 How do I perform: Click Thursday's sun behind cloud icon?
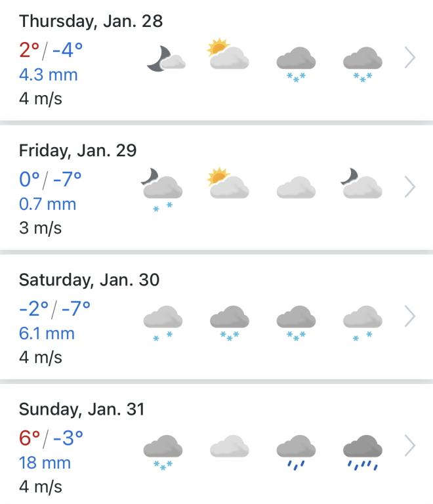coord(228,55)
